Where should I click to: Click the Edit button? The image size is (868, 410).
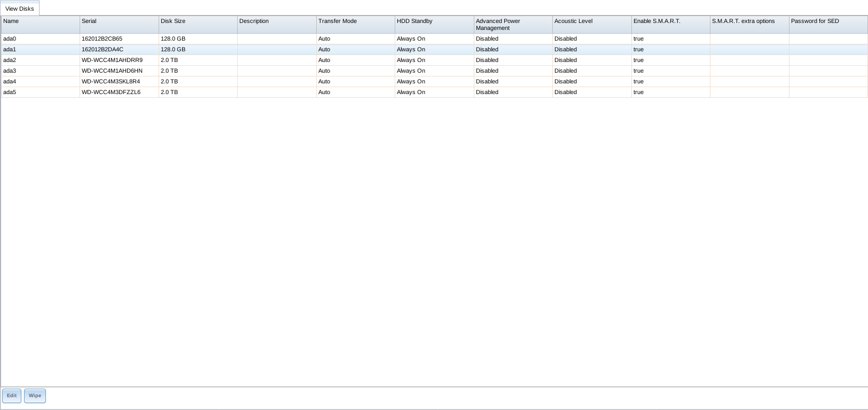12,396
